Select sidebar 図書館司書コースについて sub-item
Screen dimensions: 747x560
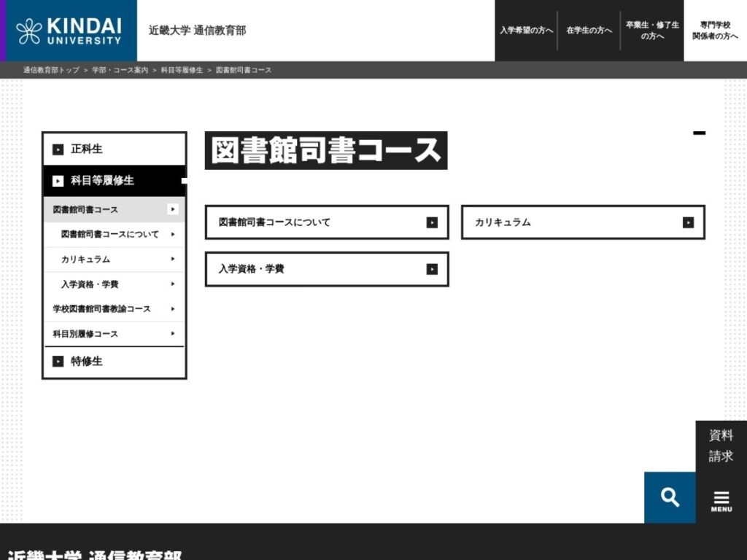click(x=115, y=234)
